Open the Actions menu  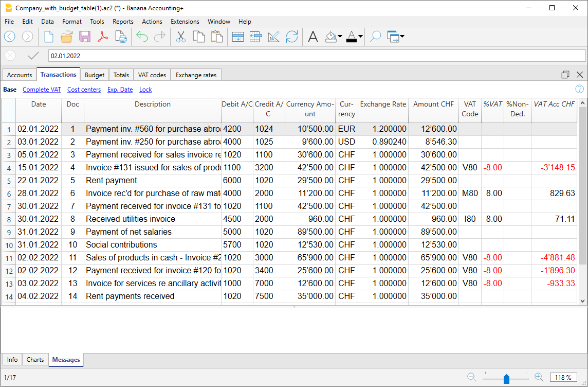(x=152, y=22)
